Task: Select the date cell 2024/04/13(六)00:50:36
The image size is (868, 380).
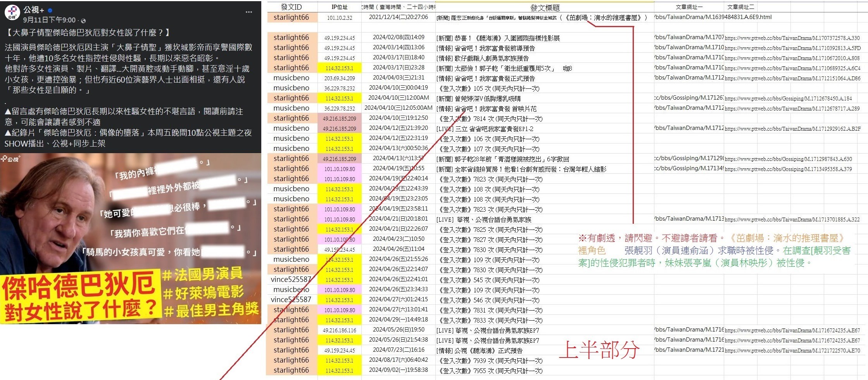Action: coord(399,148)
